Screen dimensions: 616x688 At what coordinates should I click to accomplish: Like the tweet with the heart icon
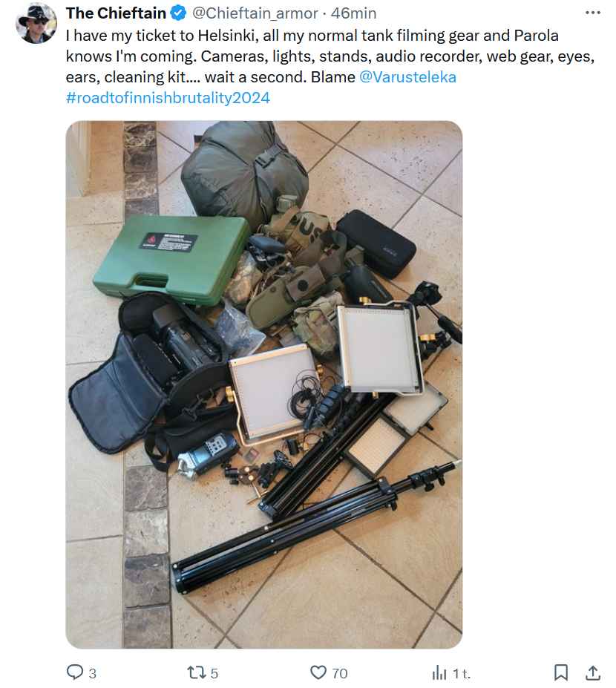318,672
